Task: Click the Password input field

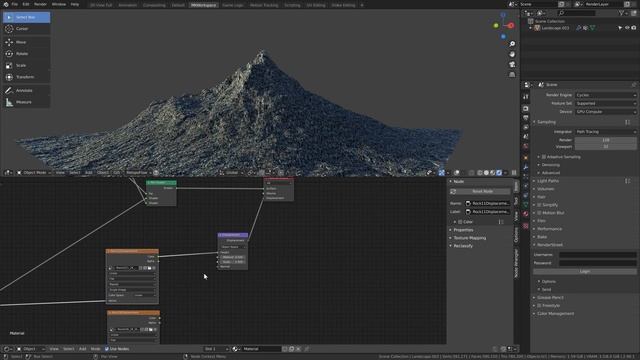Action: click(598, 263)
